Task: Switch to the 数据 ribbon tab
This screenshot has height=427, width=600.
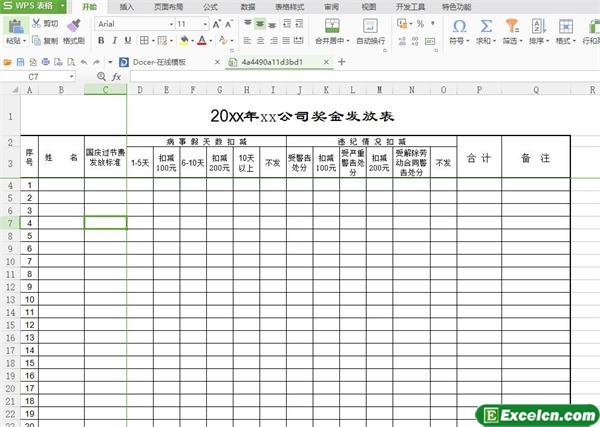Action: click(248, 7)
